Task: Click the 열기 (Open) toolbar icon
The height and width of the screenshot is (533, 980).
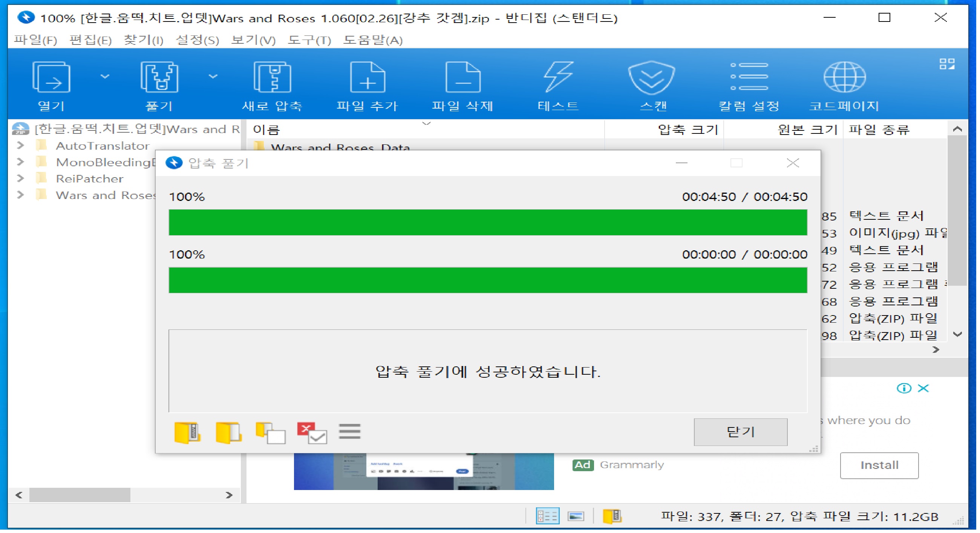Action: click(51, 78)
